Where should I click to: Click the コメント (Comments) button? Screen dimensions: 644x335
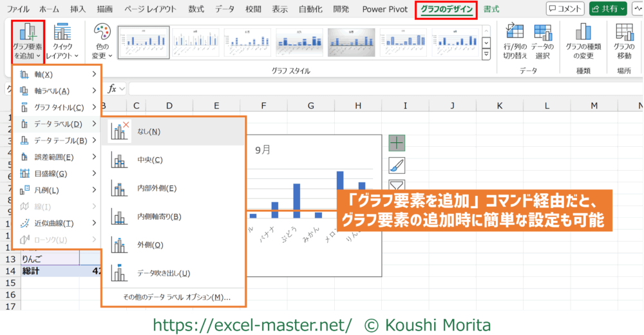point(565,9)
